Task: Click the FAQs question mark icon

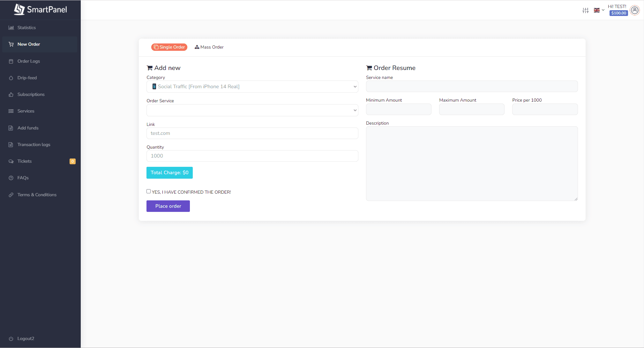Action: click(11, 178)
